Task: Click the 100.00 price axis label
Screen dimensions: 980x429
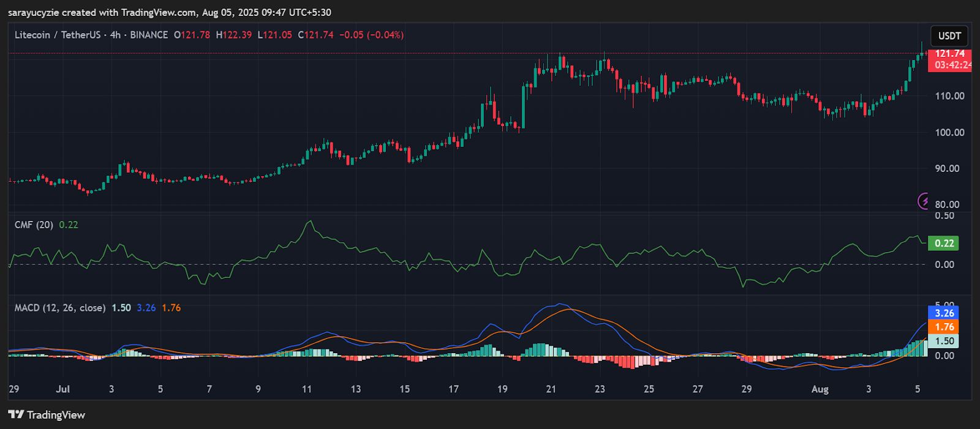Action: click(x=949, y=132)
